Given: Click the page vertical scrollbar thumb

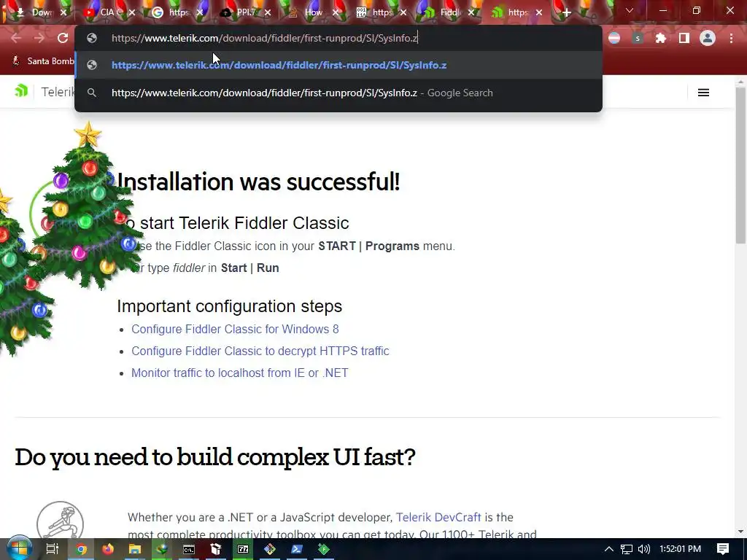Looking at the screenshot, I should [740, 164].
